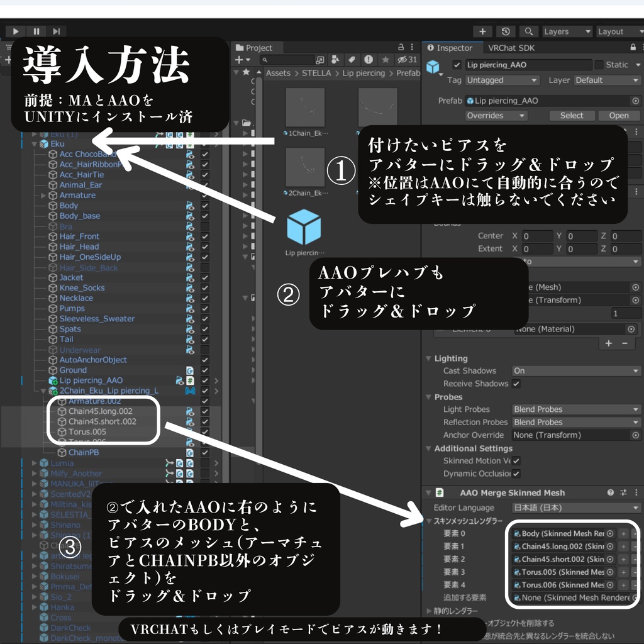Toggle the Receive Shadows checkbox
Image resolution: width=644 pixels, height=644 pixels.
[x=516, y=384]
